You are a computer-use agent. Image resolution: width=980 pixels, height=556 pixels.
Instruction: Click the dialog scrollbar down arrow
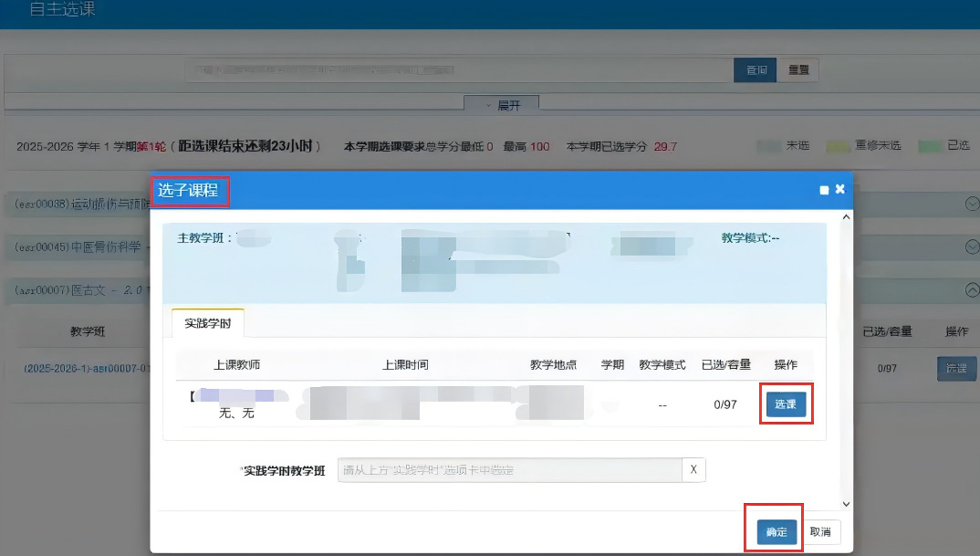click(845, 503)
